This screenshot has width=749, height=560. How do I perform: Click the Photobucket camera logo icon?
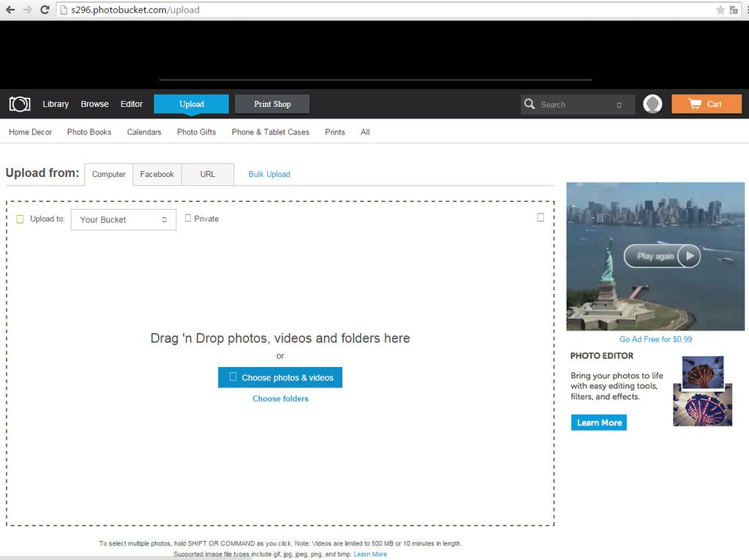(20, 104)
